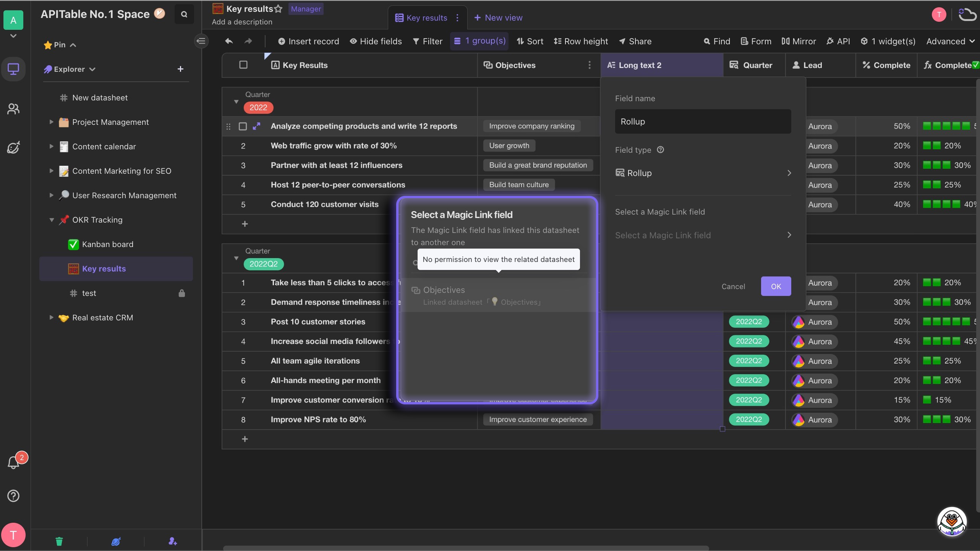Open the Explorer dropdown
This screenshot has height=551, width=980.
[70, 69]
